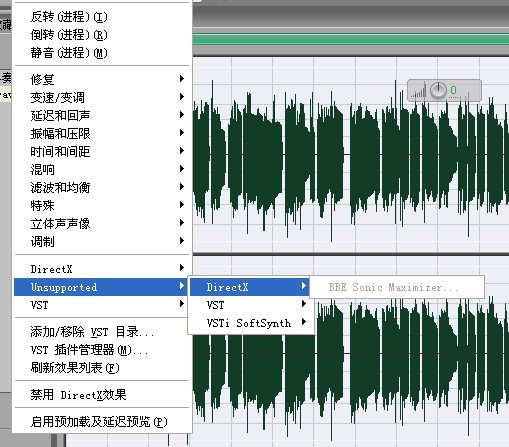The width and height of the screenshot is (509, 447).
Task: Open the 延迟和回声 submenu
Action: 102,115
